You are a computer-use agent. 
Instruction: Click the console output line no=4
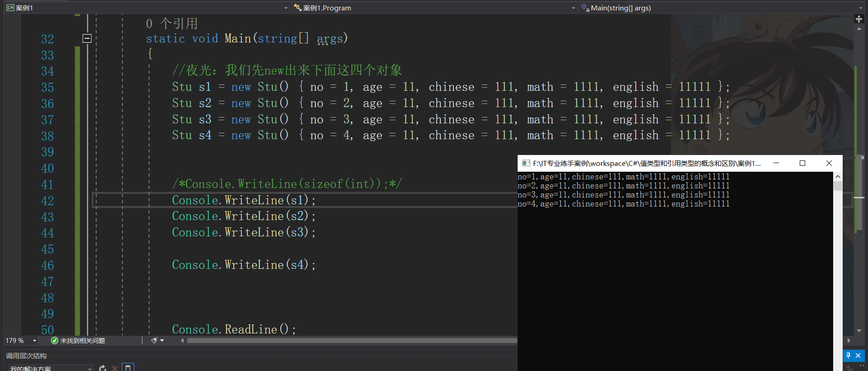pos(623,204)
